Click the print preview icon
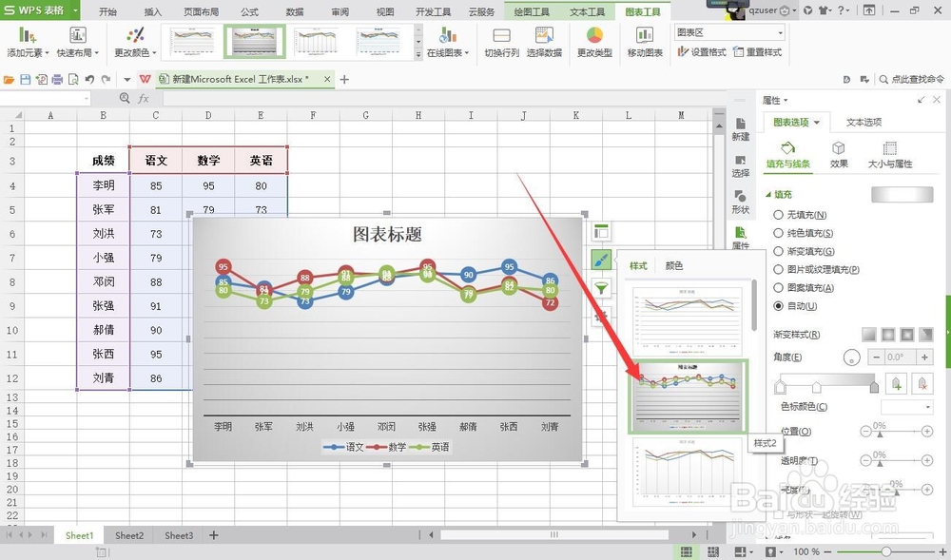Viewport: 951px width, 560px height. [x=73, y=80]
